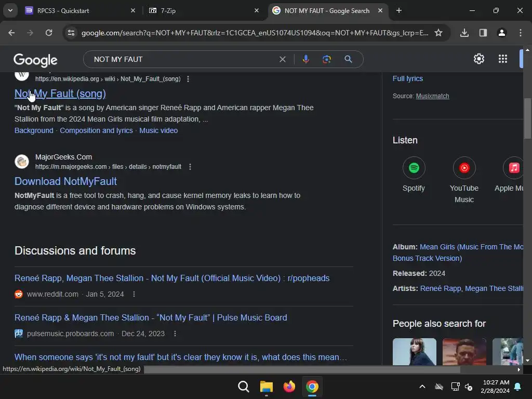Open the Background section link
Screen dimensions: 532x399
[x=34, y=130]
